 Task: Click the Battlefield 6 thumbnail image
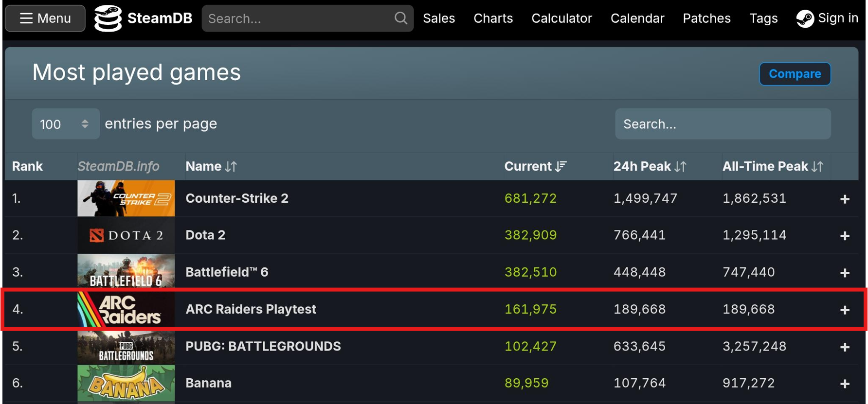point(126,272)
